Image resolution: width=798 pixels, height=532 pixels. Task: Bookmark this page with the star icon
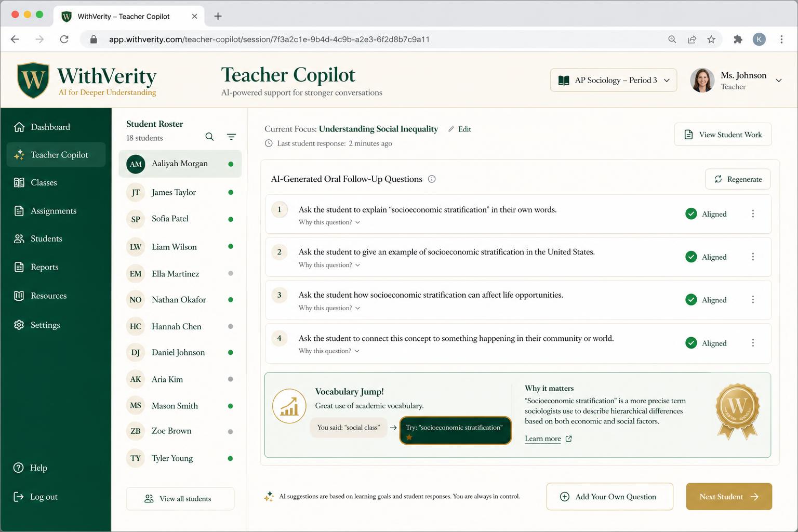pos(711,39)
